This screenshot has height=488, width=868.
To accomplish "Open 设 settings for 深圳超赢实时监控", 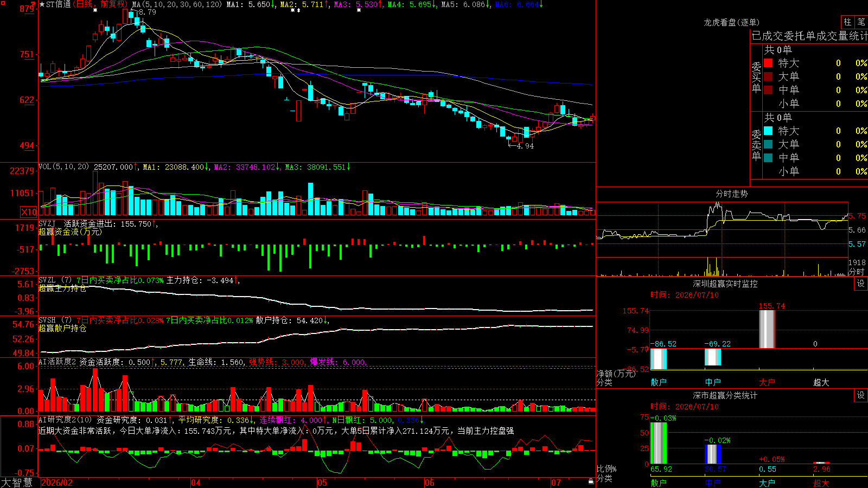I will click(861, 284).
